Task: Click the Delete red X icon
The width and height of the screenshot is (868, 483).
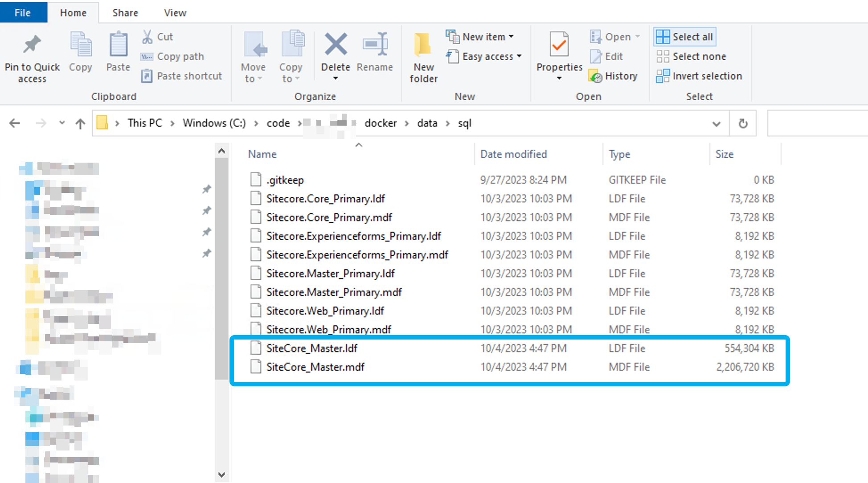Action: [x=336, y=44]
